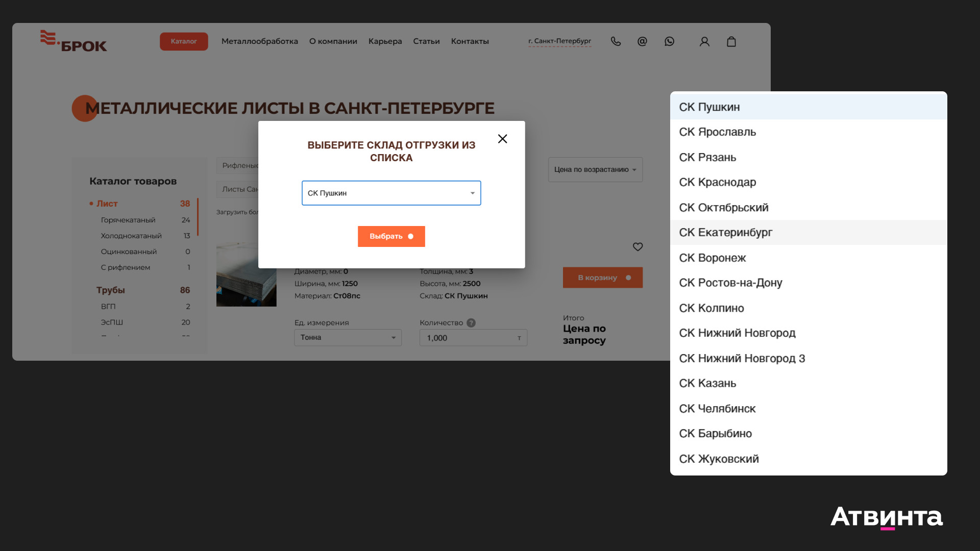Image resolution: width=980 pixels, height=551 pixels.
Task: Click the phone call icon in header
Action: 616,41
